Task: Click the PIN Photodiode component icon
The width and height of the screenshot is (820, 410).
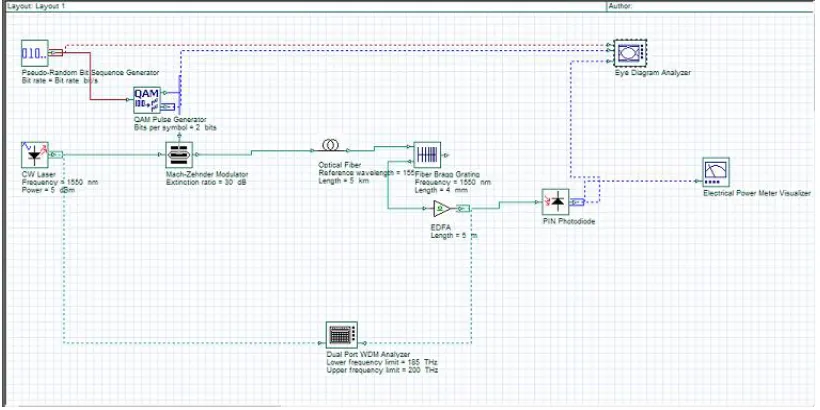Action: (555, 202)
